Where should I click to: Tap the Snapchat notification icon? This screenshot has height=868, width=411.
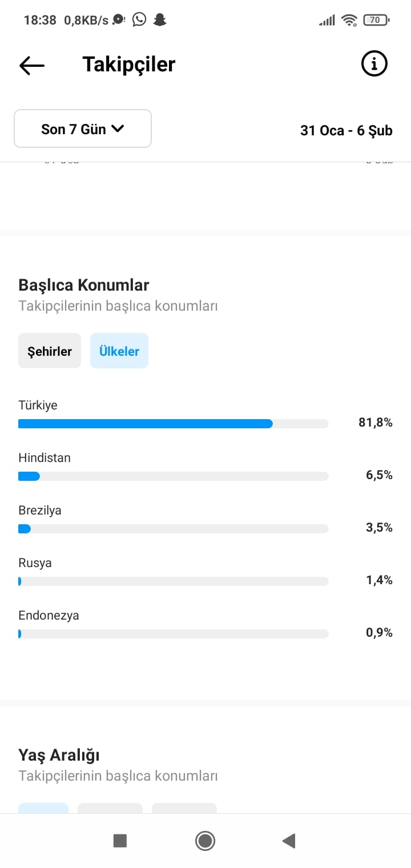pos(160,20)
